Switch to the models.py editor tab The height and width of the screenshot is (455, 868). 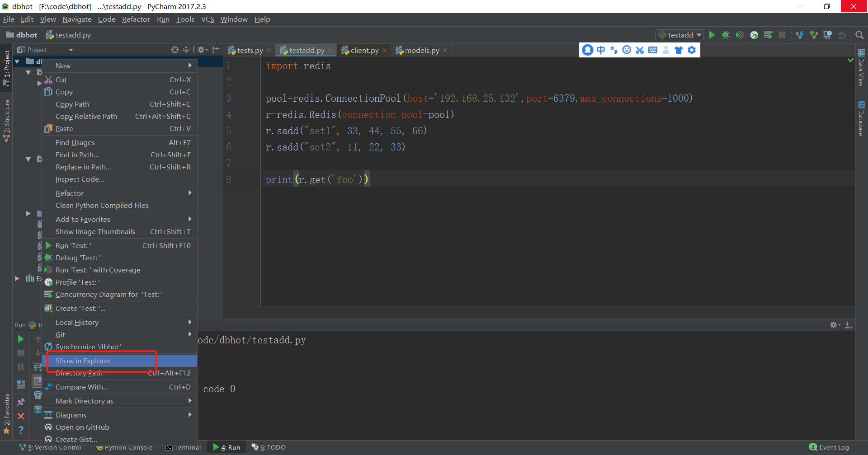tap(421, 51)
